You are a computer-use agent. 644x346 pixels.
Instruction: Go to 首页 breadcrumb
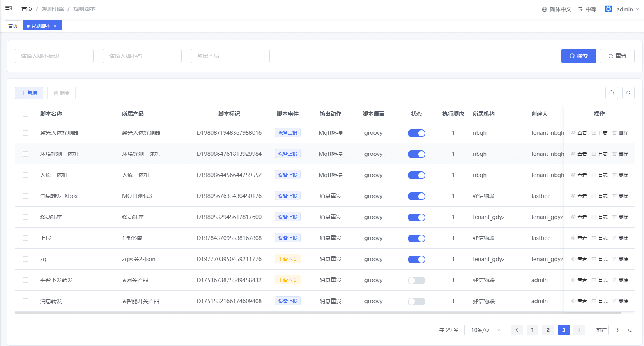(x=27, y=9)
